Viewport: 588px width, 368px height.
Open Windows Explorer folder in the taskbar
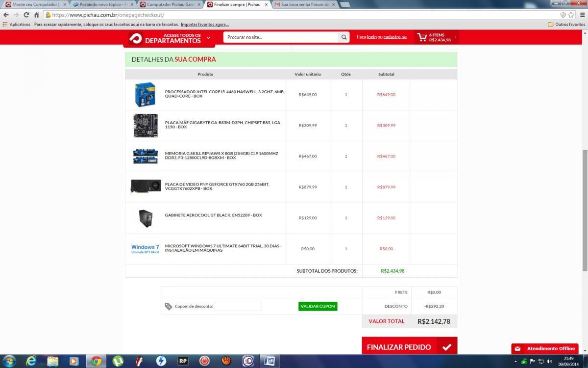(x=53, y=361)
